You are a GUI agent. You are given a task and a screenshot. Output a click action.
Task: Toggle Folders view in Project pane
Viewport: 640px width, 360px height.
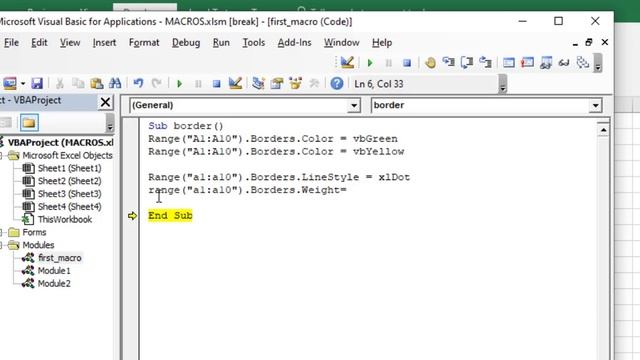pos(29,122)
